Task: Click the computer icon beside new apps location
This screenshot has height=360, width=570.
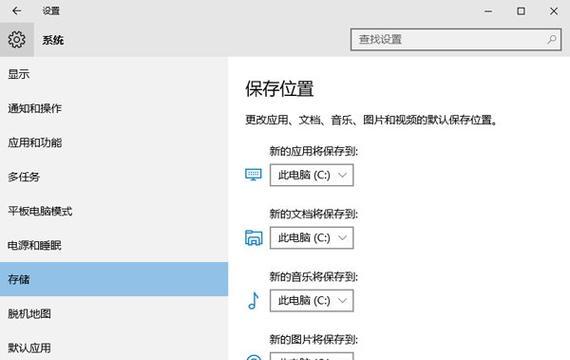Action: click(x=253, y=175)
